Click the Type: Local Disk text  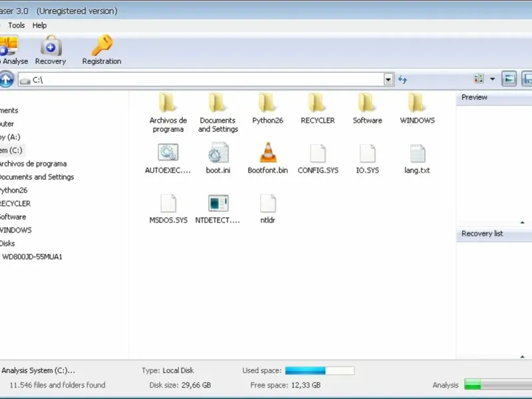click(168, 370)
